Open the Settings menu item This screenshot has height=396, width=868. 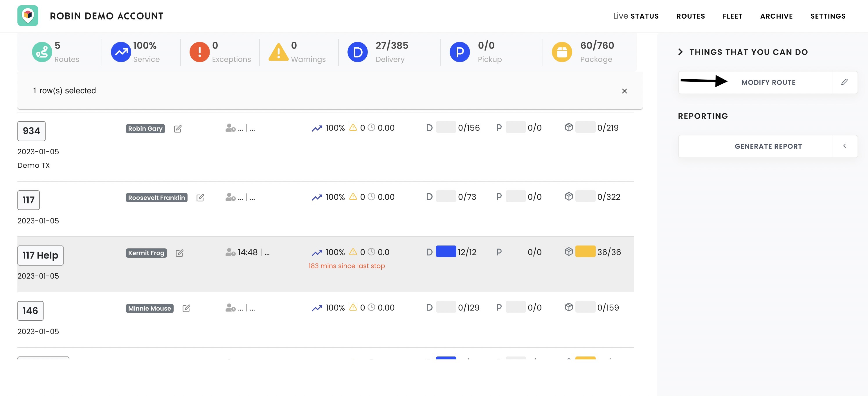[x=828, y=16]
